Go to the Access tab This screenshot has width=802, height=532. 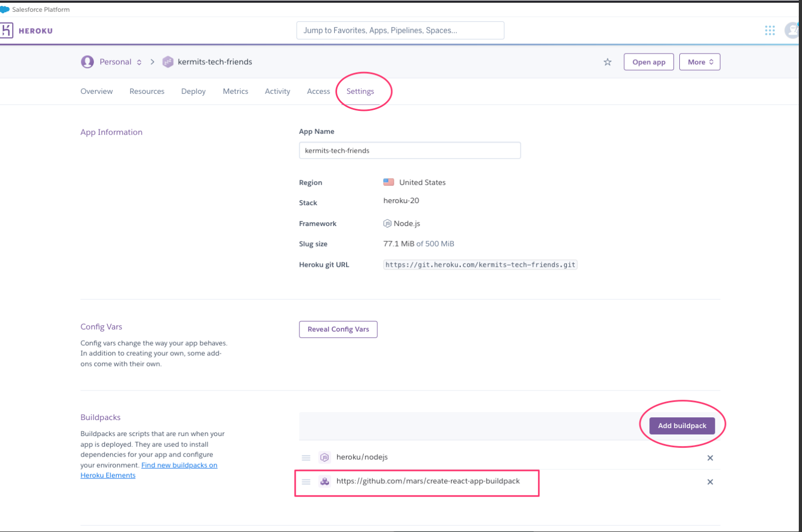318,91
